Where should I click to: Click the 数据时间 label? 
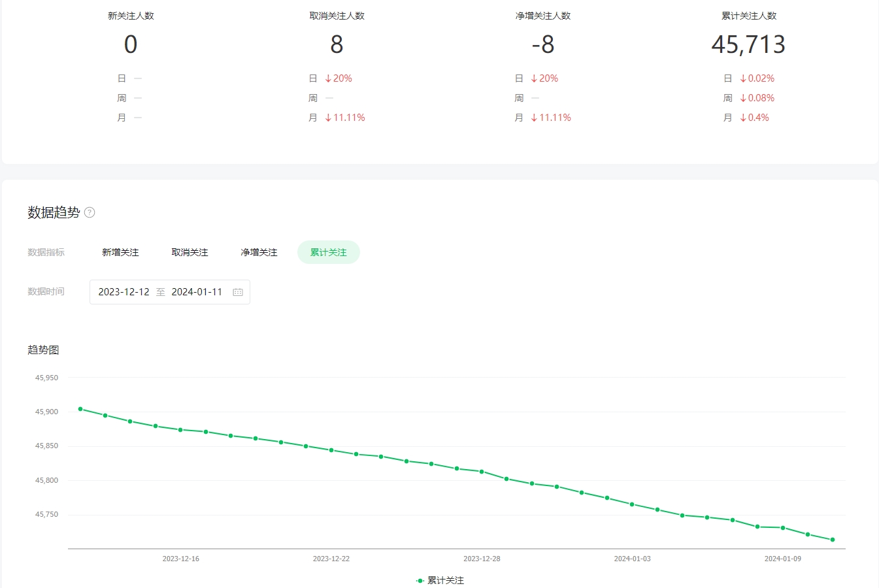(46, 291)
